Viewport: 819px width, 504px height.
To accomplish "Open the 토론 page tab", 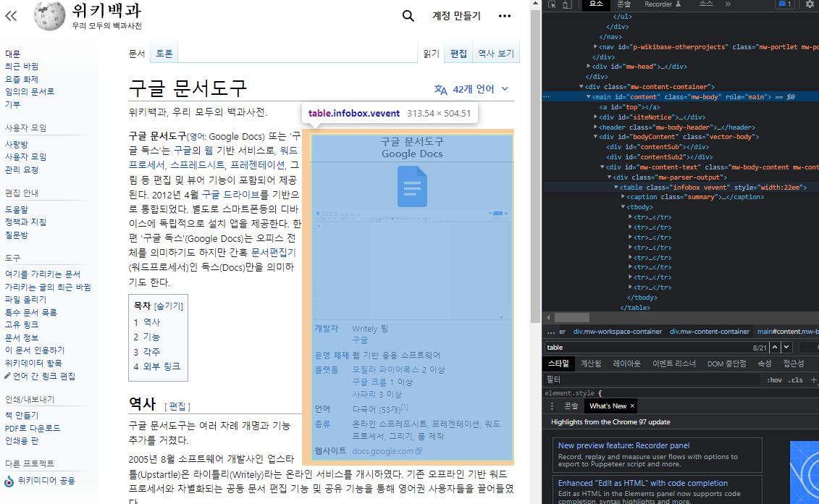I will point(164,54).
